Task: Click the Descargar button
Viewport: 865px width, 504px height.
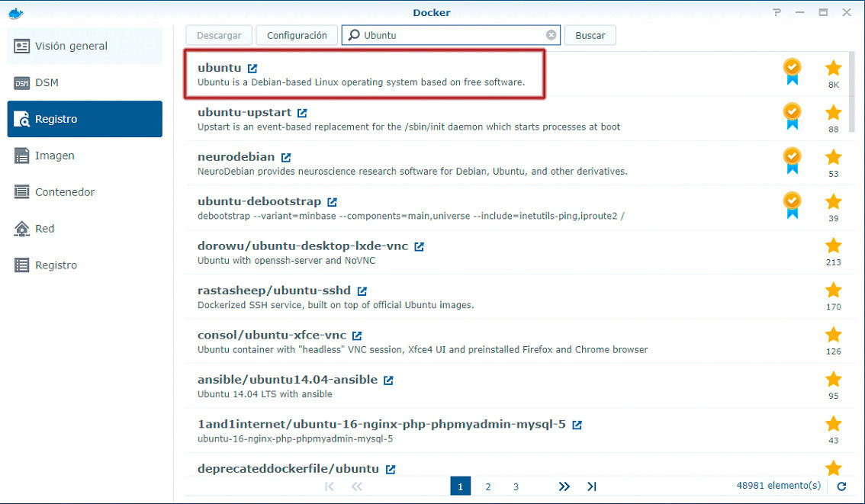Action: [219, 35]
